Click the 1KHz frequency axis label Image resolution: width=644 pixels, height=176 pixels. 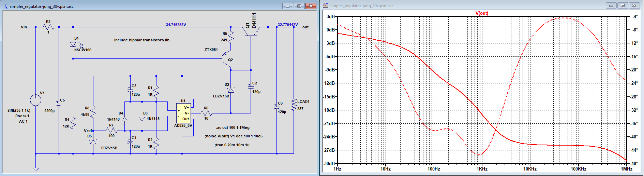coord(482,169)
